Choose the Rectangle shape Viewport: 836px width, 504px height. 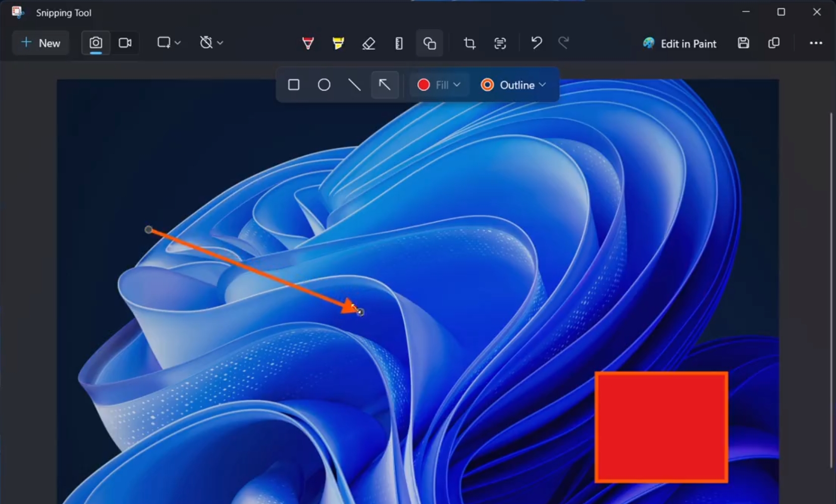click(294, 85)
